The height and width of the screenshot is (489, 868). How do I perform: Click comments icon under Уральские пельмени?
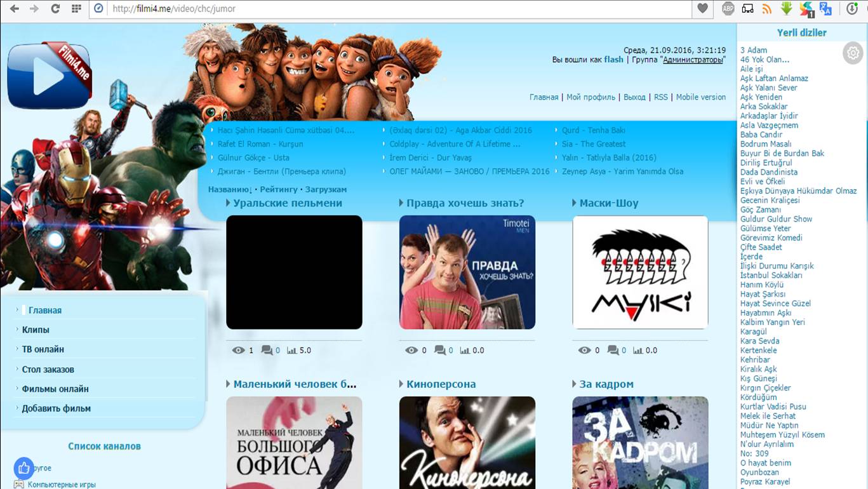coord(267,350)
